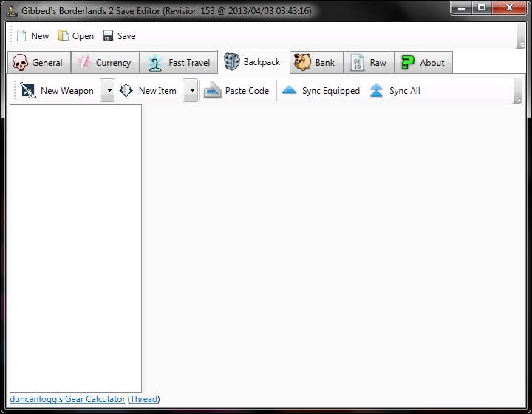This screenshot has height=414, width=532.
Task: Click Paste Code button
Action: pyautogui.click(x=236, y=91)
